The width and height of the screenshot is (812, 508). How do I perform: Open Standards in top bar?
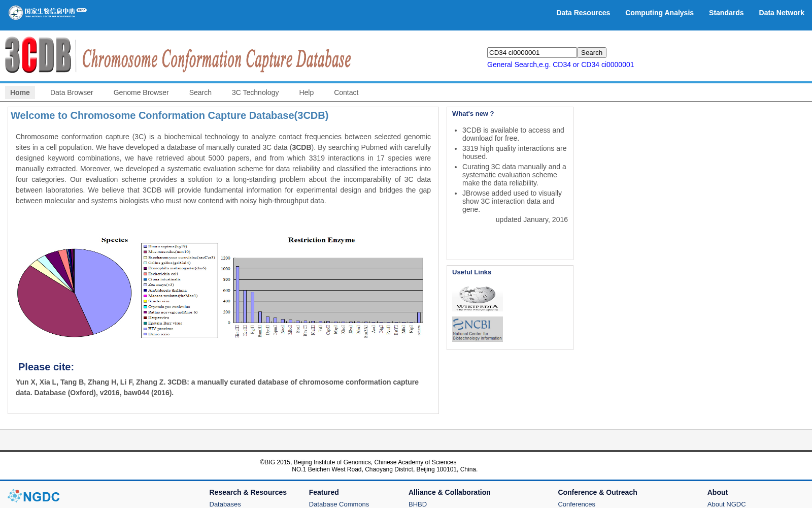(x=726, y=13)
